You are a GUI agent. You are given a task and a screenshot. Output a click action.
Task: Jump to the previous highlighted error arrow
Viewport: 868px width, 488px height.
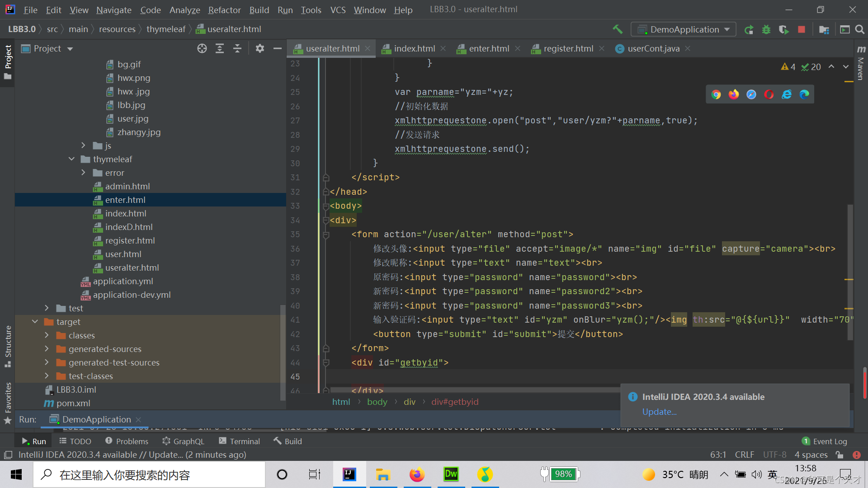pos(831,67)
